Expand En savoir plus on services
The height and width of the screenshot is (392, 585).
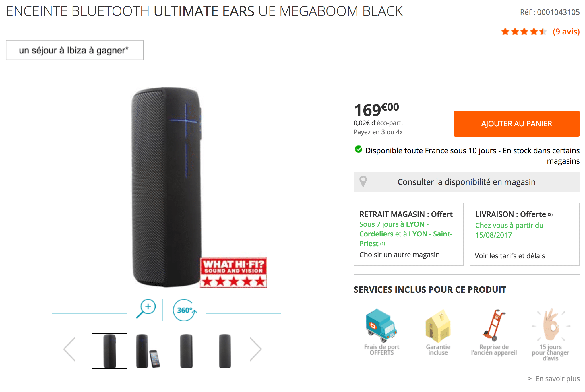(554, 379)
